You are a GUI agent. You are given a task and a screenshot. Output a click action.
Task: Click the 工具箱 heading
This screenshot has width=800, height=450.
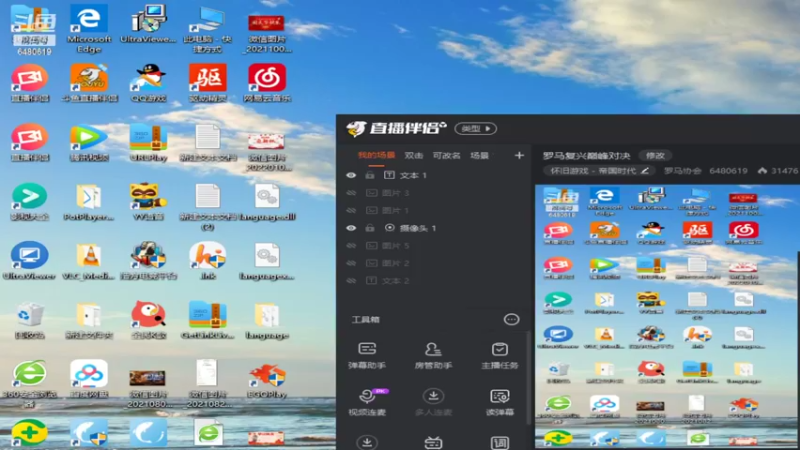(x=365, y=319)
